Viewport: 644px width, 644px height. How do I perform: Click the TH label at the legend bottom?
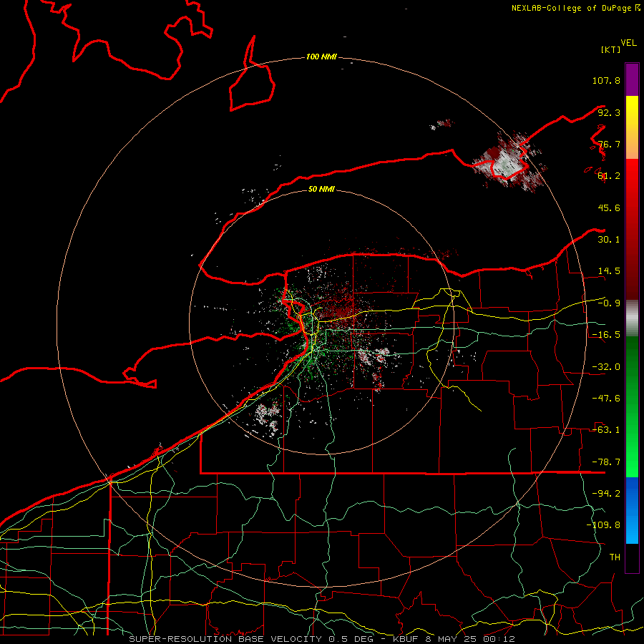(x=615, y=557)
